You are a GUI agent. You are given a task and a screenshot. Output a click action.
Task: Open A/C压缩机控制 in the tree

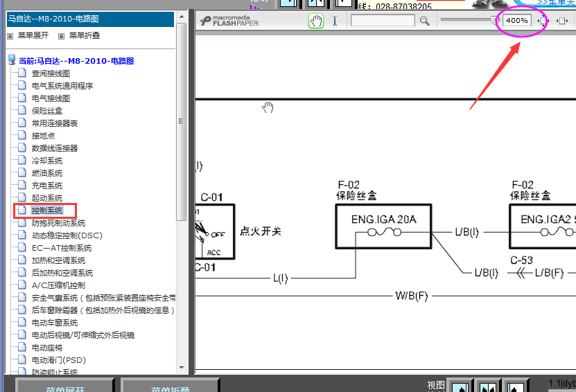tap(58, 285)
